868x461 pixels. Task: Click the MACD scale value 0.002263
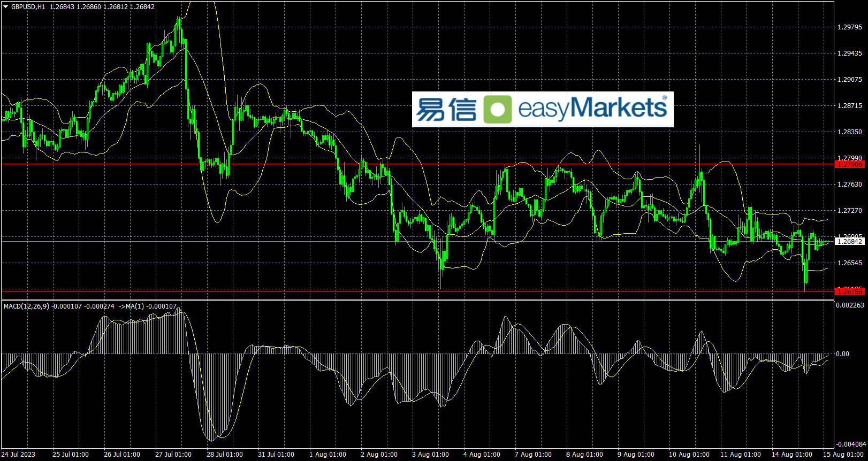coord(850,305)
